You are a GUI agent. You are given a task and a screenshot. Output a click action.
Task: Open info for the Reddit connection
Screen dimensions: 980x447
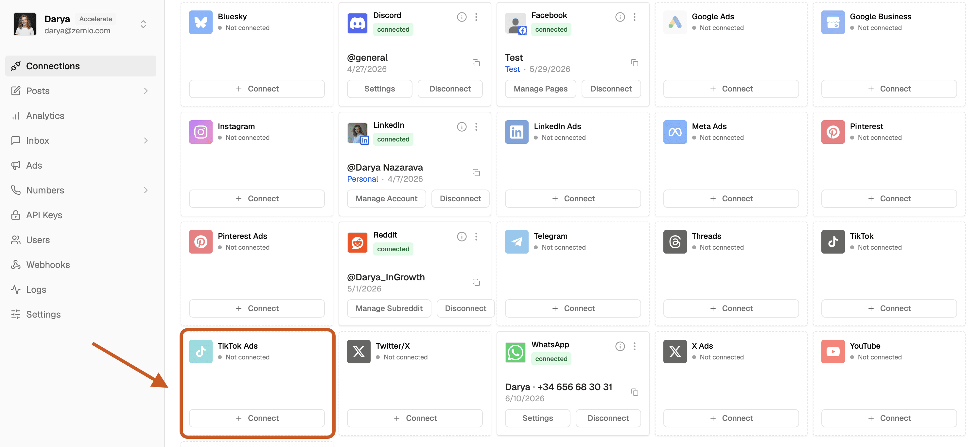[x=462, y=237]
